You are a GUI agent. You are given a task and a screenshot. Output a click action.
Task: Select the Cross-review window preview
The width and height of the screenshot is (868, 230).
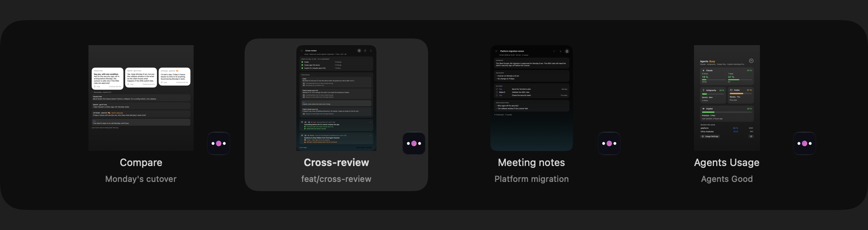coord(336,98)
